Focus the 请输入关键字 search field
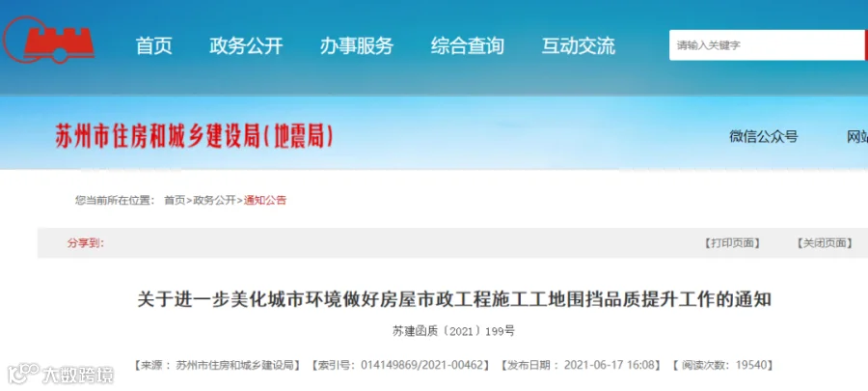The width and height of the screenshot is (868, 391). [767, 45]
